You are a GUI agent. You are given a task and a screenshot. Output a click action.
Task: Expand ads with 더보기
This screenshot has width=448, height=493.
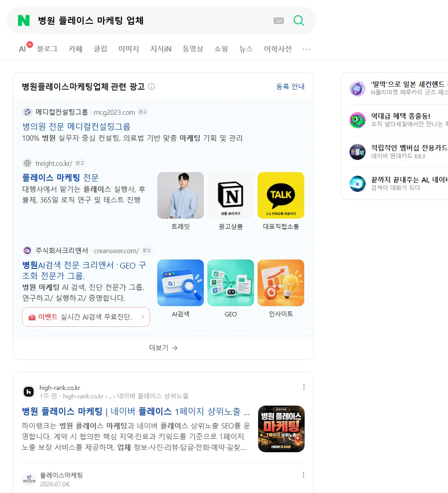click(x=163, y=348)
